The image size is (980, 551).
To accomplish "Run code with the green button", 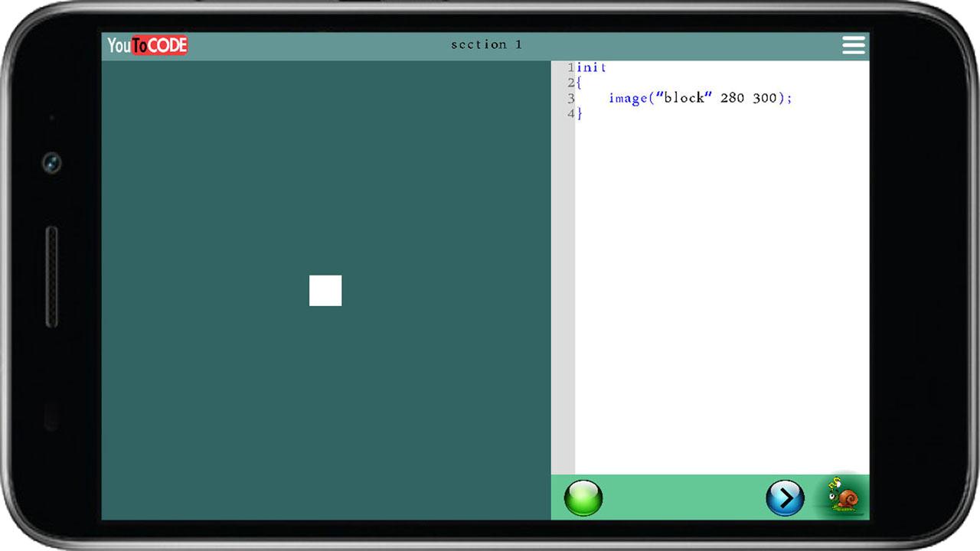I will pos(583,498).
